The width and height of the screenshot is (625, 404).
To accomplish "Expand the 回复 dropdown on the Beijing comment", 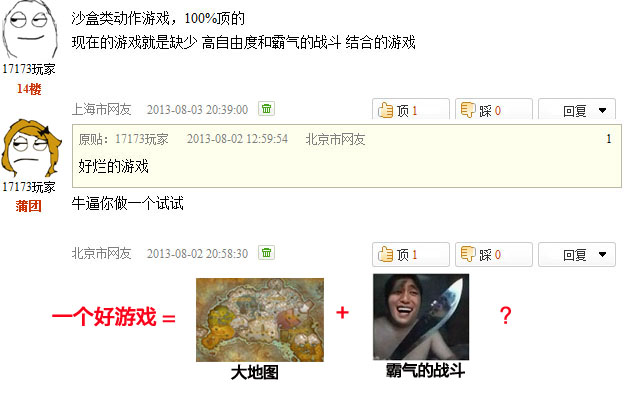I will point(577,254).
